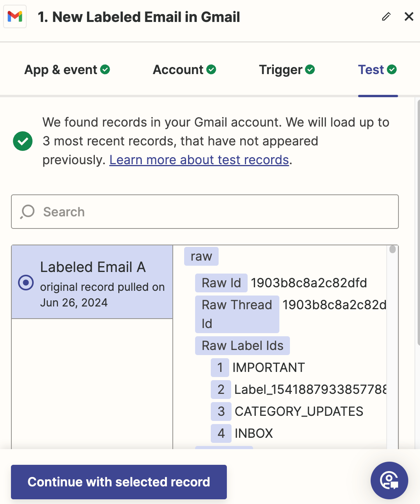Click the Labeled Email A record title

click(x=93, y=267)
